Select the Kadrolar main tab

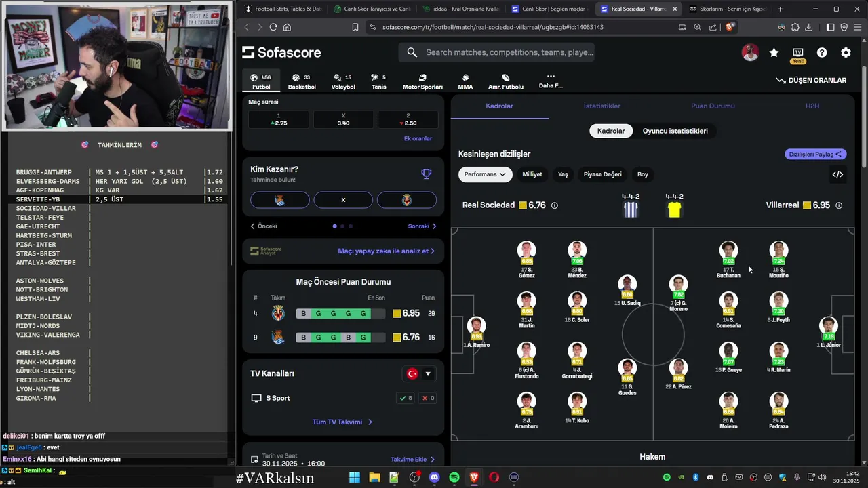500,106
